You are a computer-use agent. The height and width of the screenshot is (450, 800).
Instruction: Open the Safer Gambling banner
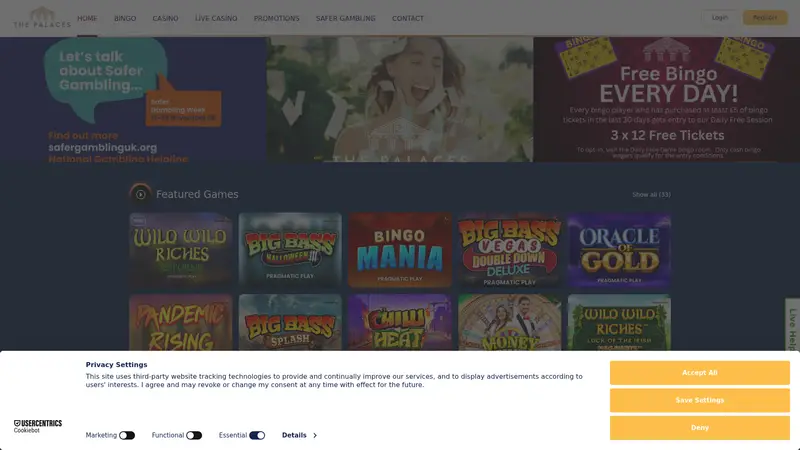tap(133, 99)
